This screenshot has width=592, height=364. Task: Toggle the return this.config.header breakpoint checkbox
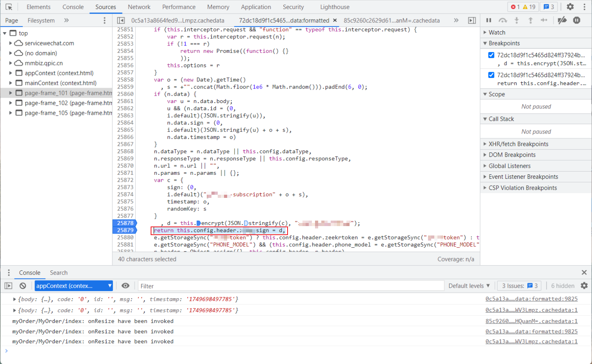pyautogui.click(x=491, y=75)
